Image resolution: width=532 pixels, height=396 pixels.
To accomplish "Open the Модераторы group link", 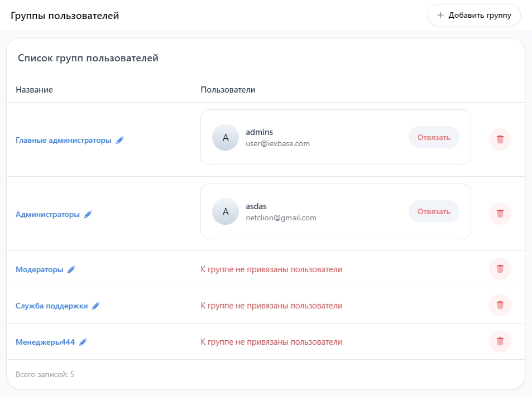I will (40, 269).
